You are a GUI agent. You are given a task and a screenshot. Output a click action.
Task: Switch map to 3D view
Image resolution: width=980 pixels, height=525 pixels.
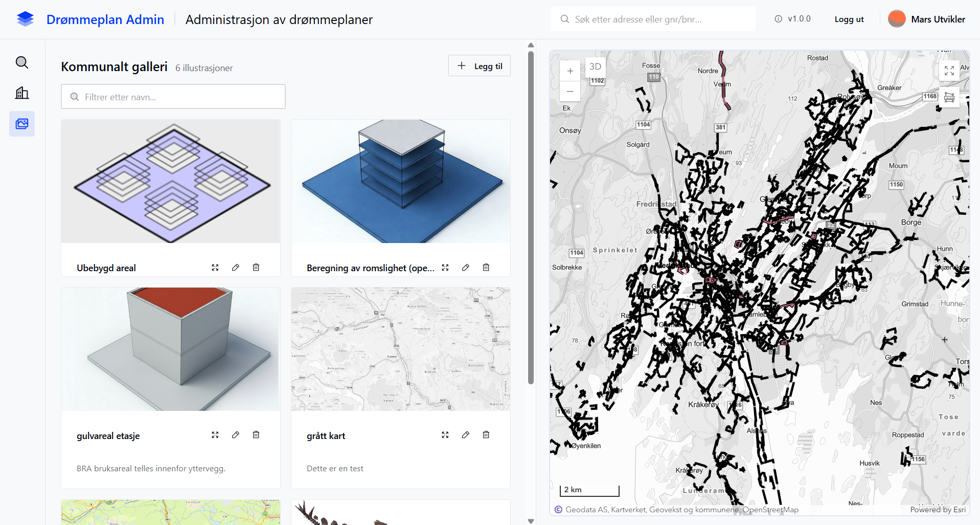(x=595, y=67)
